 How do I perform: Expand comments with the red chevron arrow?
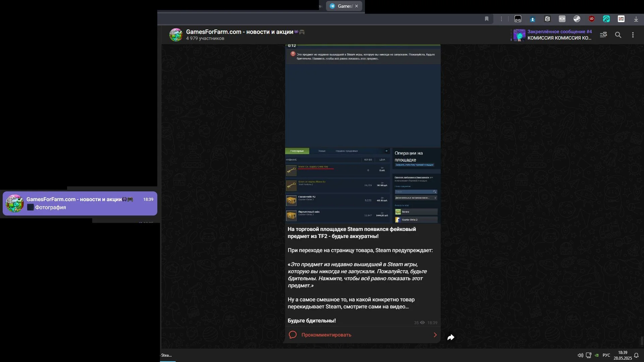[x=435, y=335]
